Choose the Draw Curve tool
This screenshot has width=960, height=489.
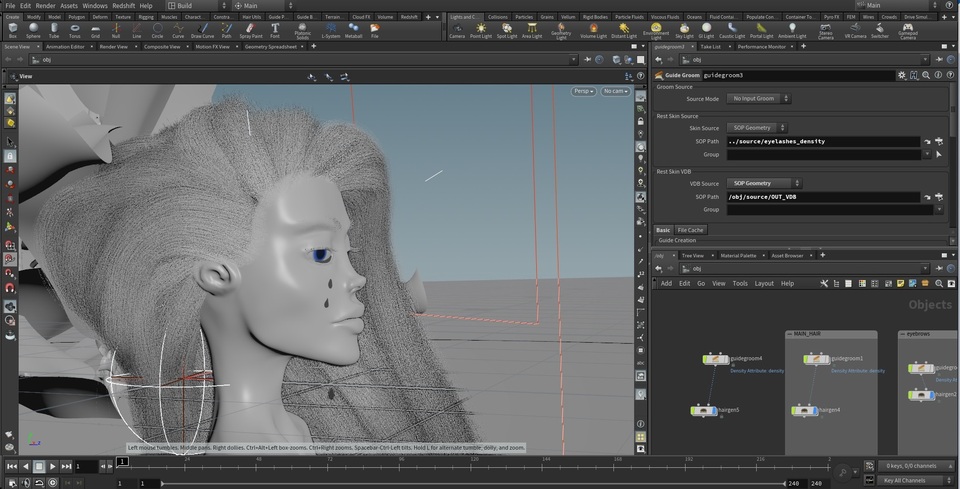coord(201,30)
